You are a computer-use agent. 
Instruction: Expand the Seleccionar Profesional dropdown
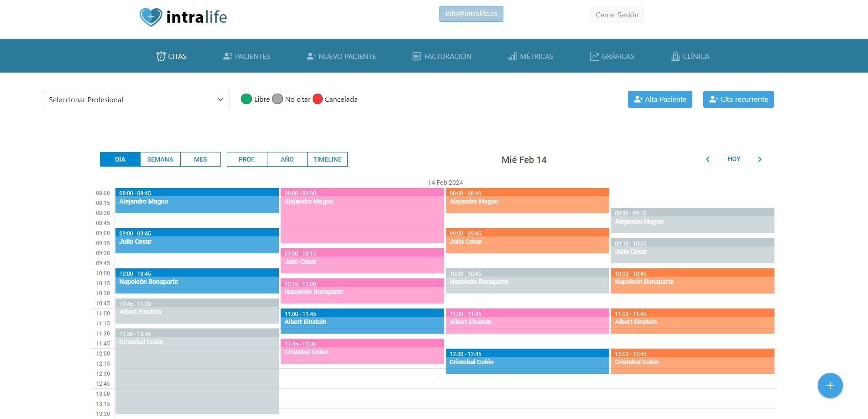point(136,100)
